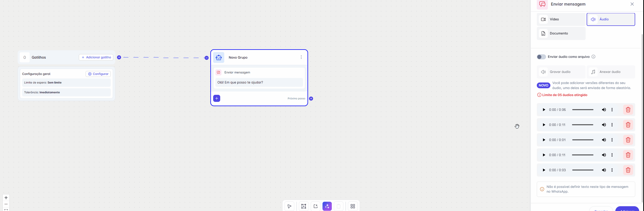Play the 0:06 audio clip
Viewport: 644px width, 211px height.
(x=544, y=110)
